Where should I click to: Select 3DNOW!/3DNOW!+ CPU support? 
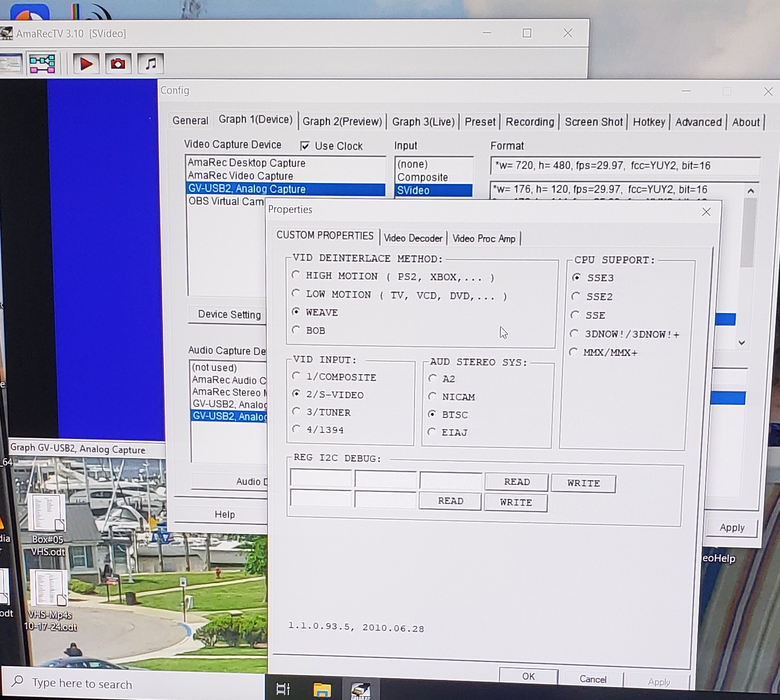[574, 333]
